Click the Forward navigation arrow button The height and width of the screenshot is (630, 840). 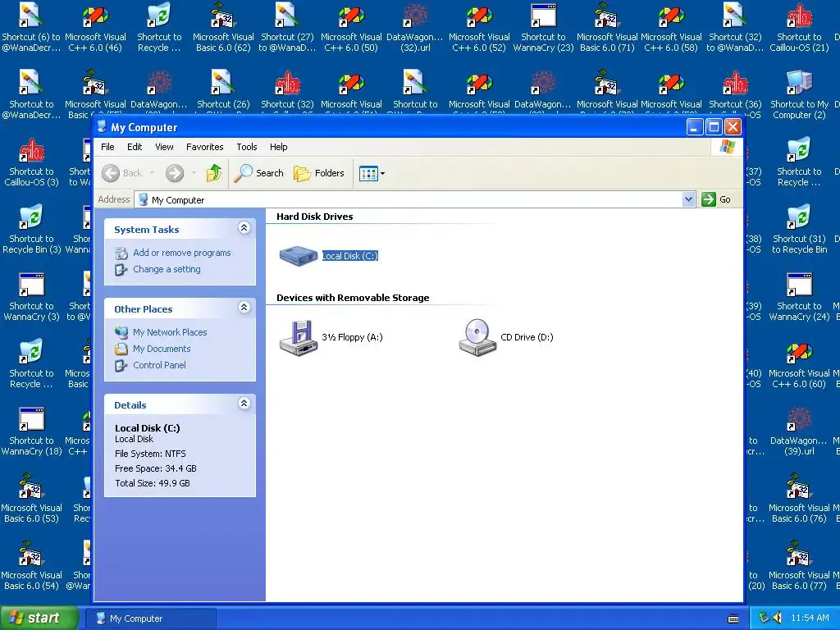coord(175,173)
